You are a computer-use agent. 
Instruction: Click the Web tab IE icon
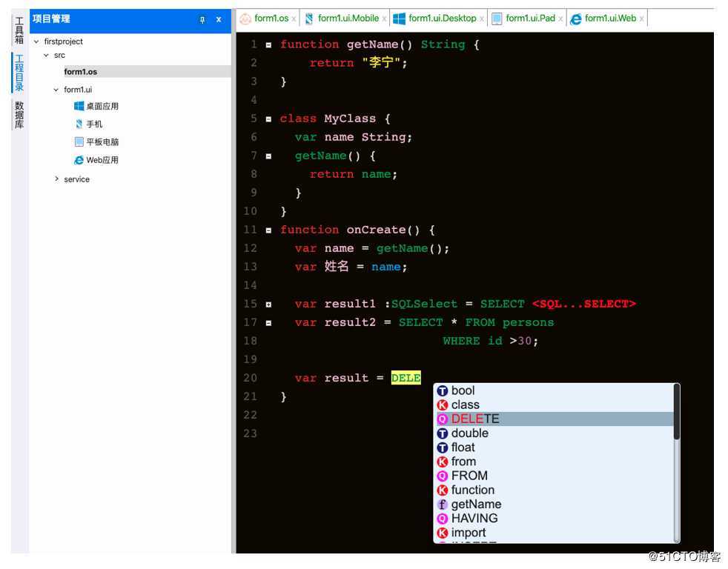[576, 19]
